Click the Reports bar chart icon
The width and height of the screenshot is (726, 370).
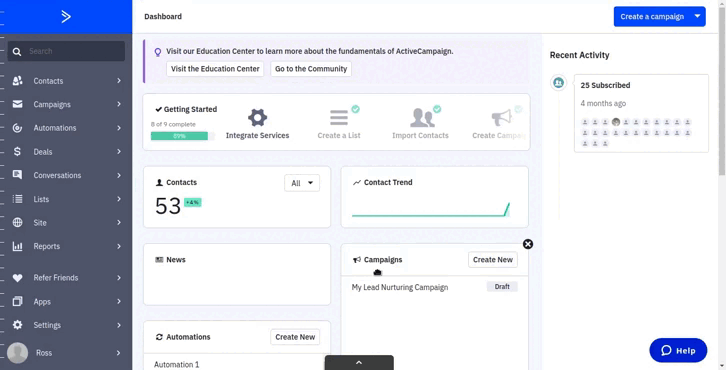17,246
